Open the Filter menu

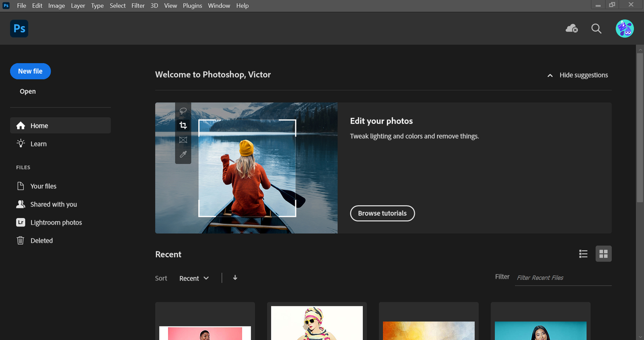coord(138,6)
